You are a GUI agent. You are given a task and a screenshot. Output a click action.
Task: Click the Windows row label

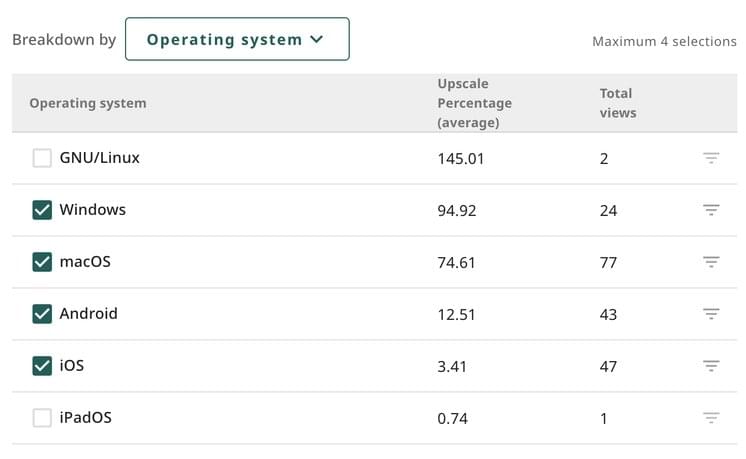tap(93, 210)
